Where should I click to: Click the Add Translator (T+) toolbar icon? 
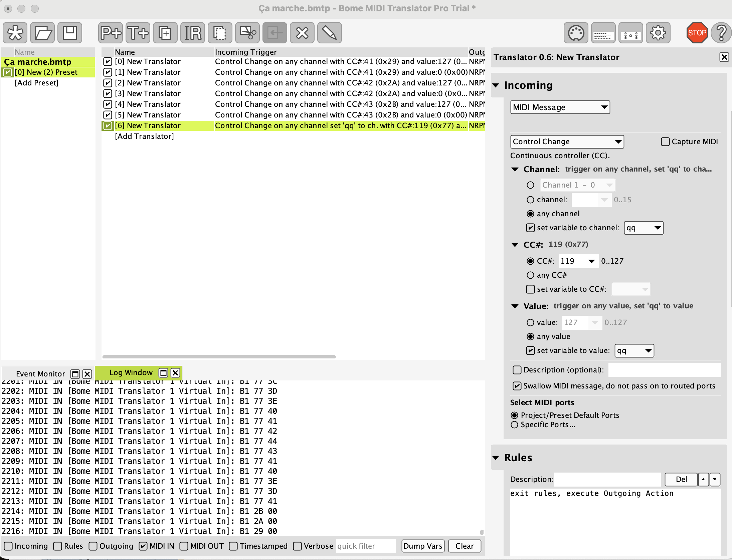pyautogui.click(x=138, y=33)
